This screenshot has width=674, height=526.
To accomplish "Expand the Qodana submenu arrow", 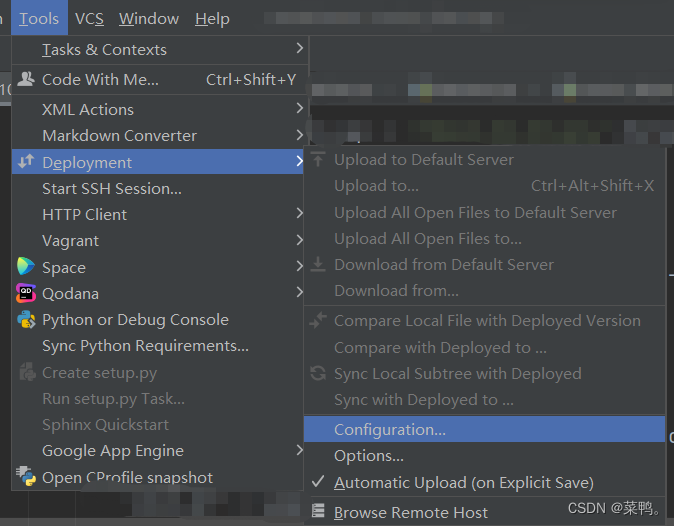I will coord(300,293).
